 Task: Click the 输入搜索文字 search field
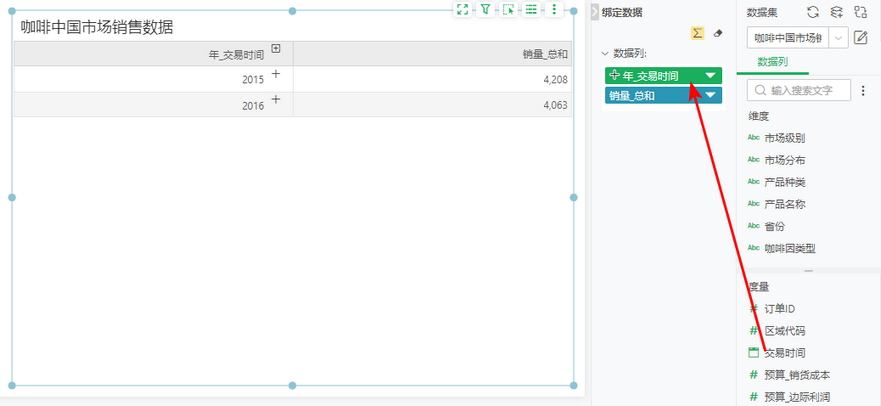click(799, 90)
